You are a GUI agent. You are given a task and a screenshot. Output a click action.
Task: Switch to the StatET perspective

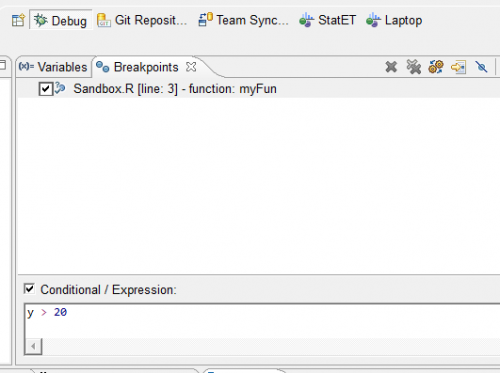coord(327,20)
